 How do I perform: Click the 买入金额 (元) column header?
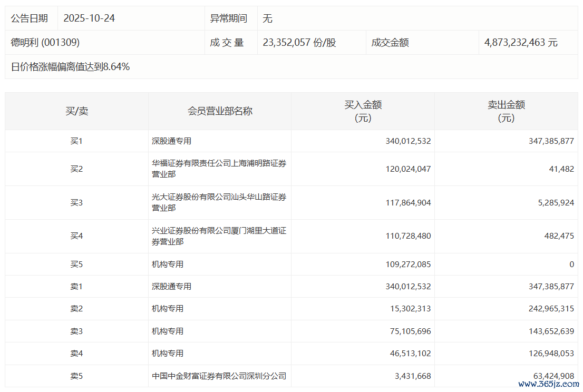tap(363, 111)
